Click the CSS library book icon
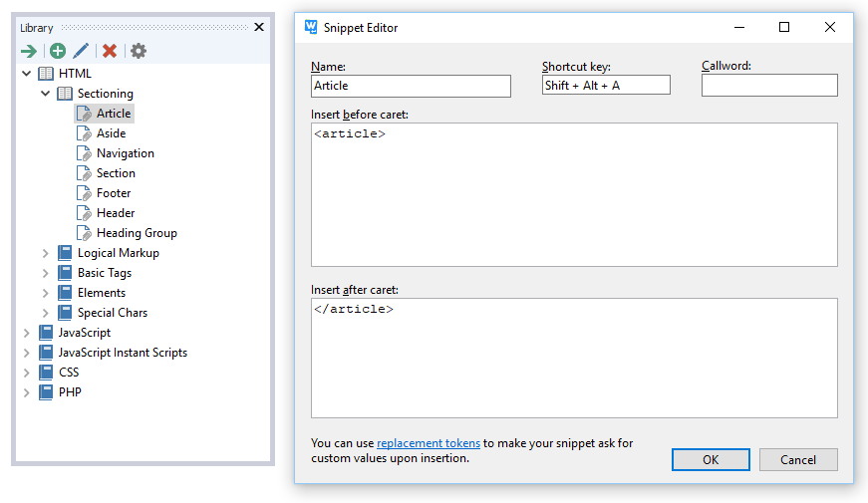868x503 pixels. (x=46, y=373)
